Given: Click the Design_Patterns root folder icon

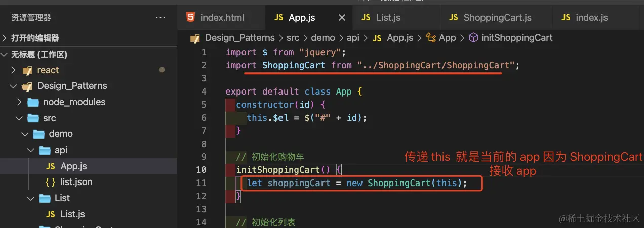Looking at the screenshot, I should point(27,86).
